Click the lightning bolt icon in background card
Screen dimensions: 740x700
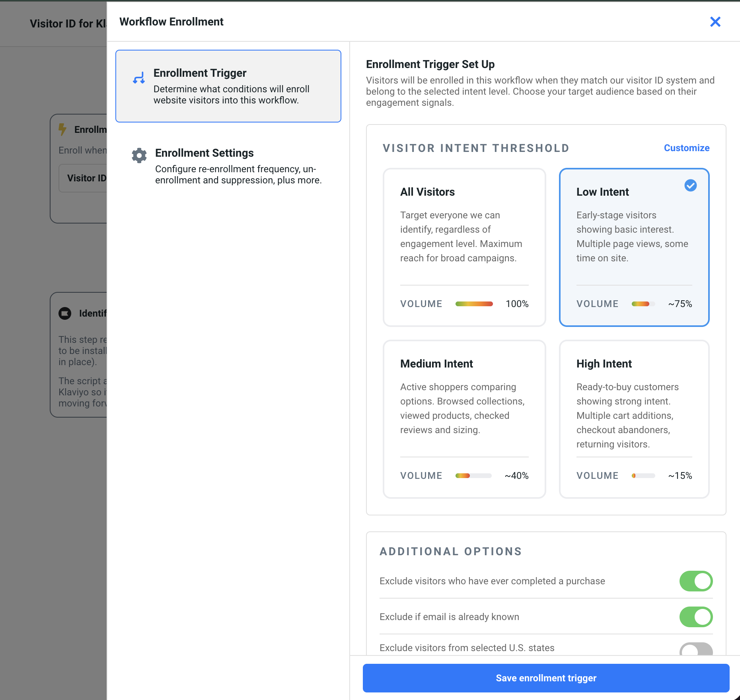(x=62, y=129)
